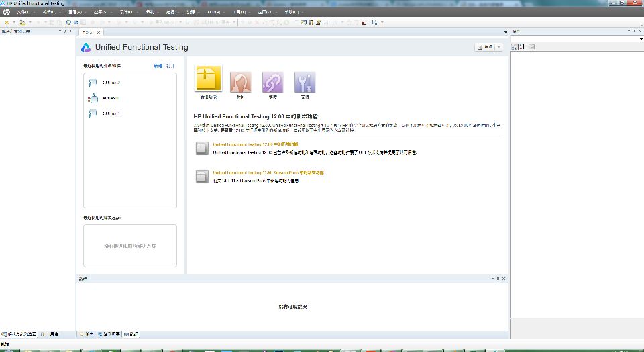This screenshot has height=352, width=644.
Task: Open left solution panel options dropdown arrow
Action: coord(60,31)
